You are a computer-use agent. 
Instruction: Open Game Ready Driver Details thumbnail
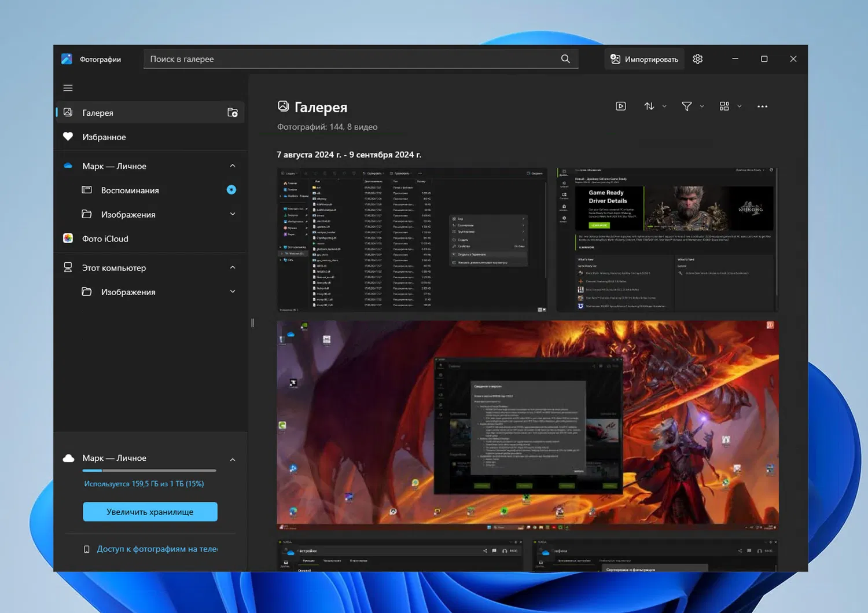667,240
